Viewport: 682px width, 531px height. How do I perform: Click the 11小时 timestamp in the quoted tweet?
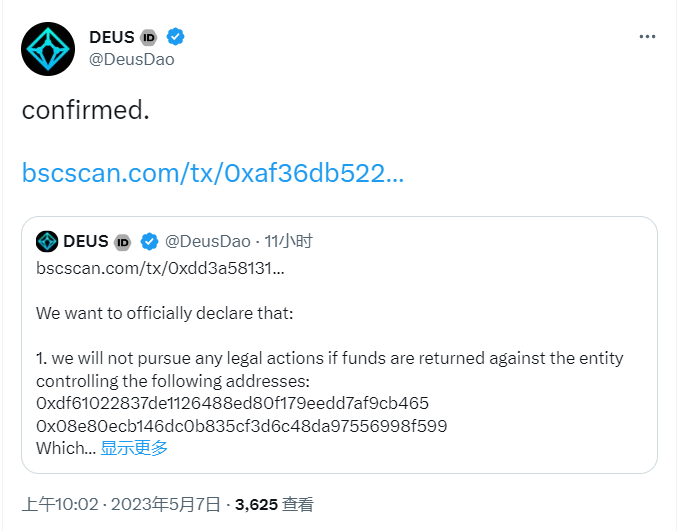click(x=291, y=242)
